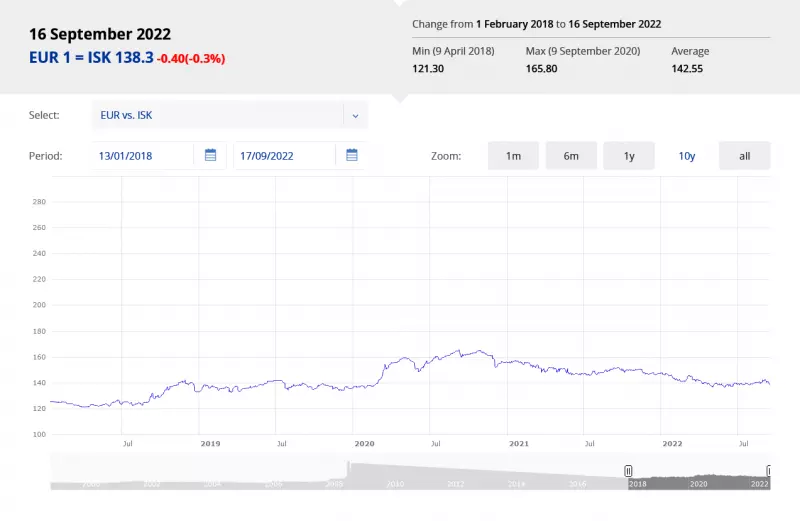The width and height of the screenshot is (800, 521).
Task: Click the end date field 17/09/2022
Action: [285, 155]
